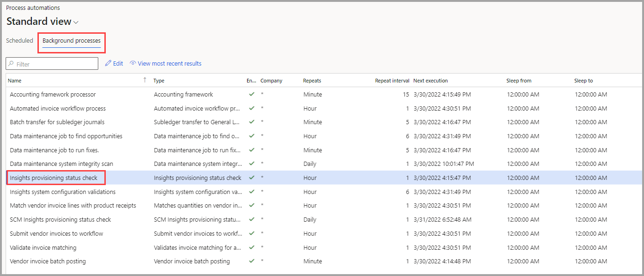Viewport: 644px width, 276px height.
Task: Click the search magnifier icon in the Filter box
Action: [x=11, y=64]
